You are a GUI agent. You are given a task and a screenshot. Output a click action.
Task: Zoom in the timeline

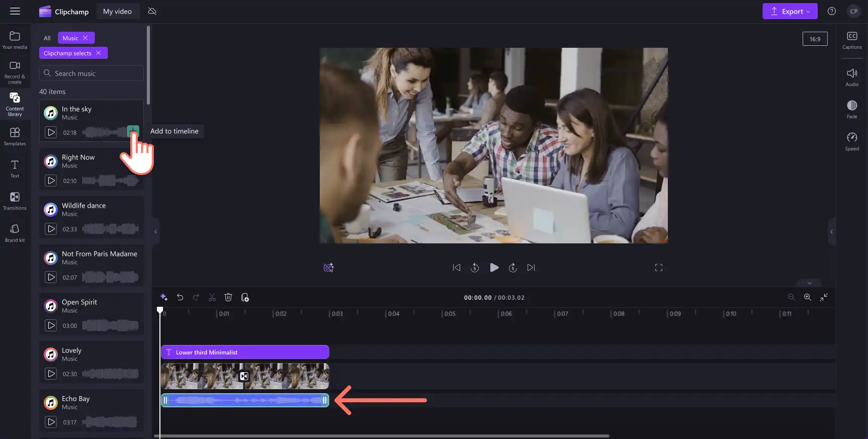click(808, 297)
